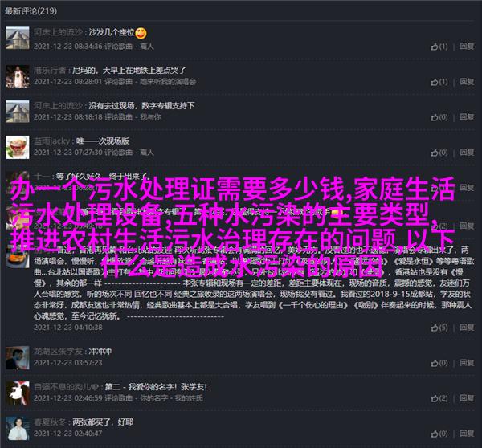This screenshot has width=482, height=448.
Task: Click thumbs-up on 尼玛的 大早上 comment
Action: 439,82
